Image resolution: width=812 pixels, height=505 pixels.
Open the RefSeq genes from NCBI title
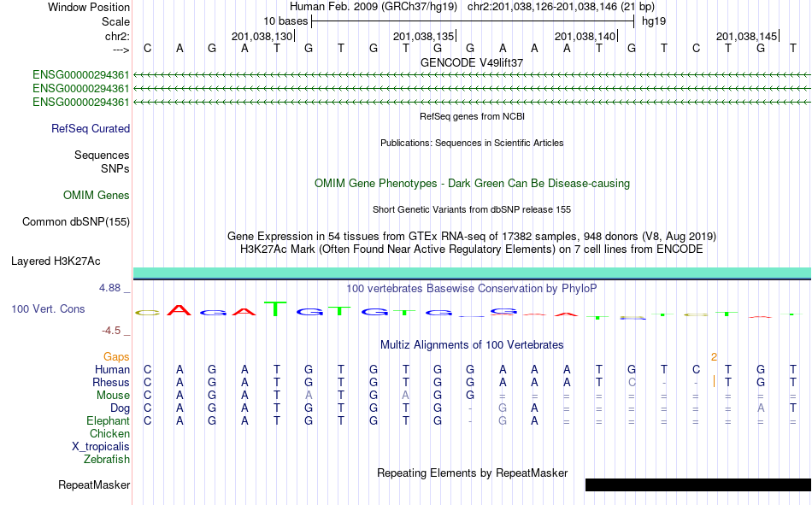(x=472, y=116)
